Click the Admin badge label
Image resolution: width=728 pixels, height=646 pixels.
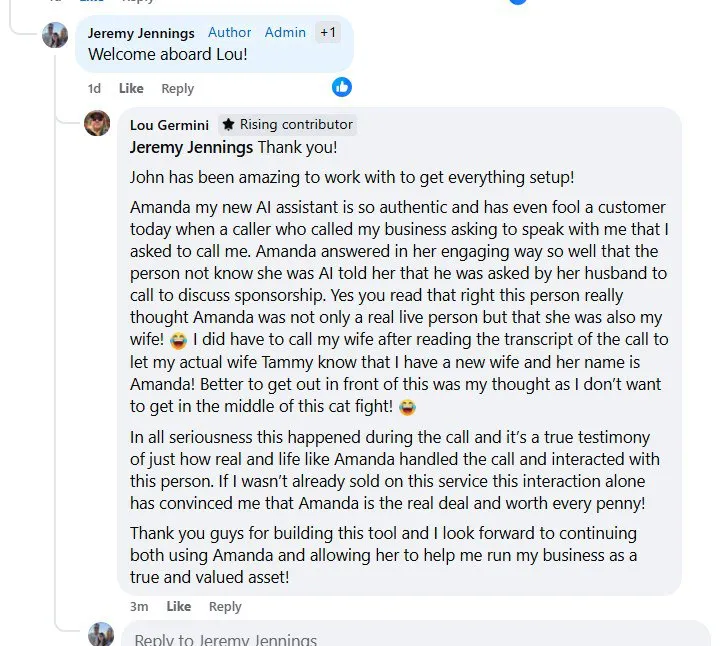point(285,33)
